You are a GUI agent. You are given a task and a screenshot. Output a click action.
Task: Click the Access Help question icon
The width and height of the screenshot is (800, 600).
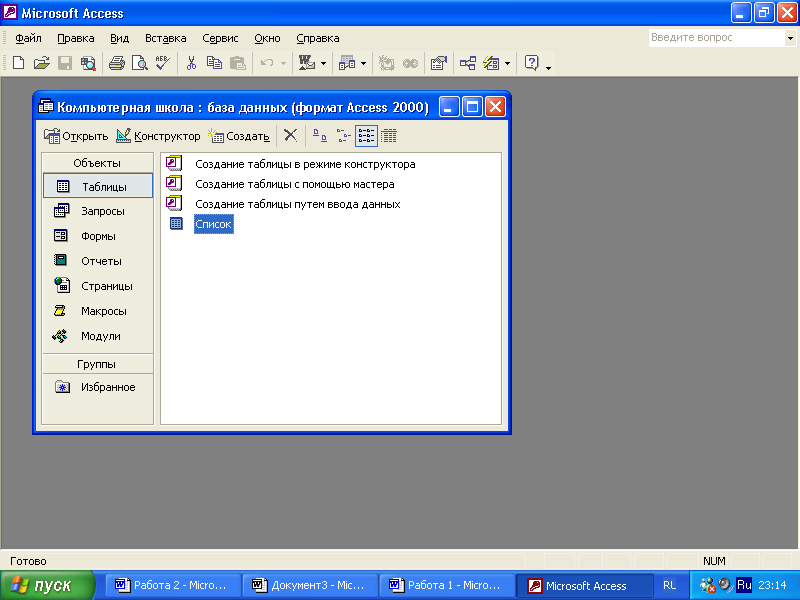pos(532,63)
